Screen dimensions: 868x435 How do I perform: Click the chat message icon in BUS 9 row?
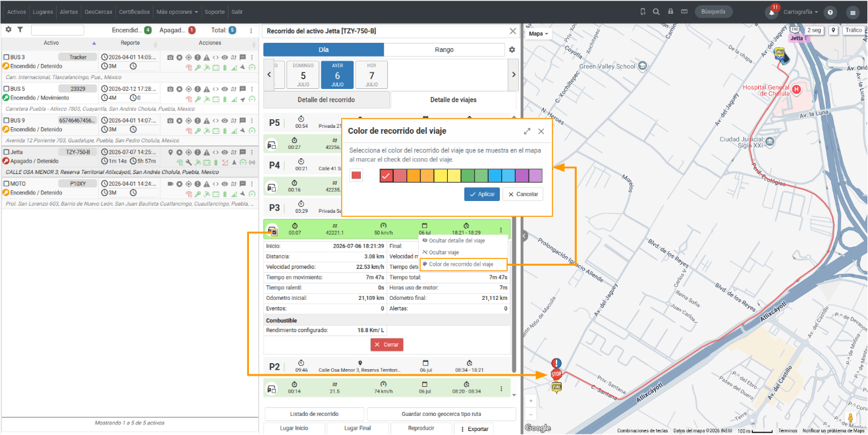point(242,121)
